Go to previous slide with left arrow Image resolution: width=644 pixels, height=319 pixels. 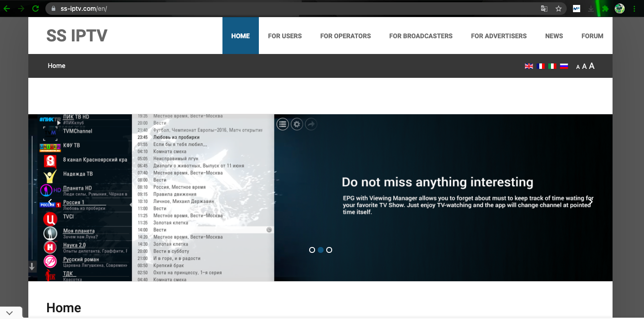coord(50,202)
